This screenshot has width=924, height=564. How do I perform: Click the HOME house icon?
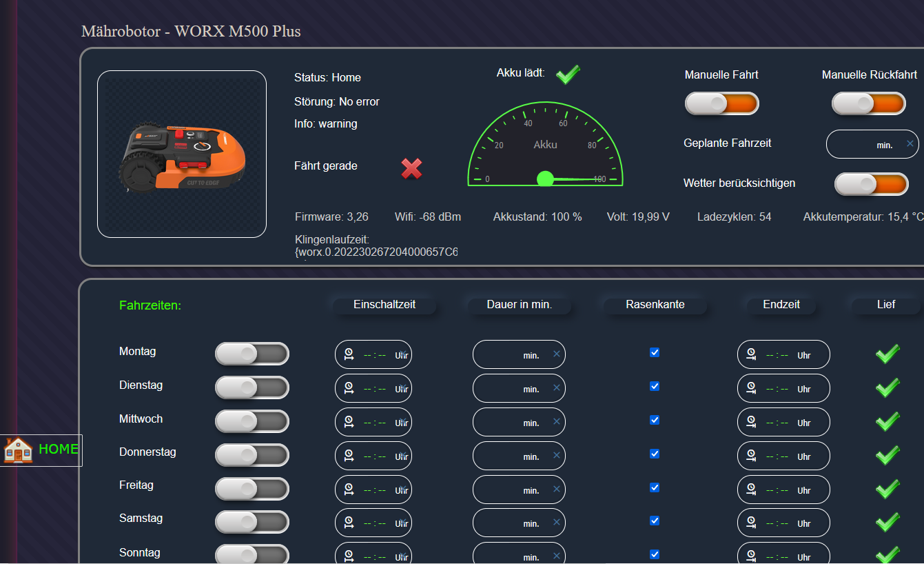[x=19, y=450]
